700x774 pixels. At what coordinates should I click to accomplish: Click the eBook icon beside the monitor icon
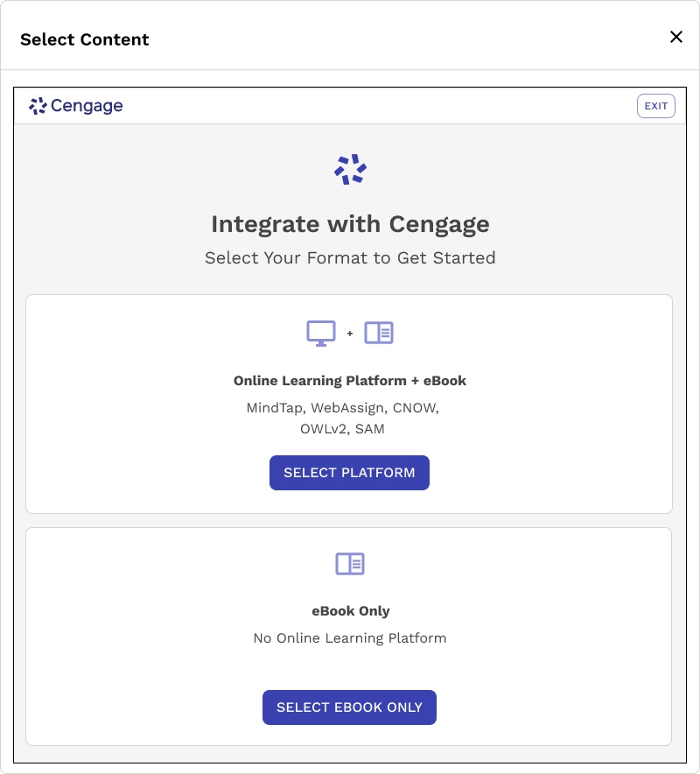click(x=379, y=333)
